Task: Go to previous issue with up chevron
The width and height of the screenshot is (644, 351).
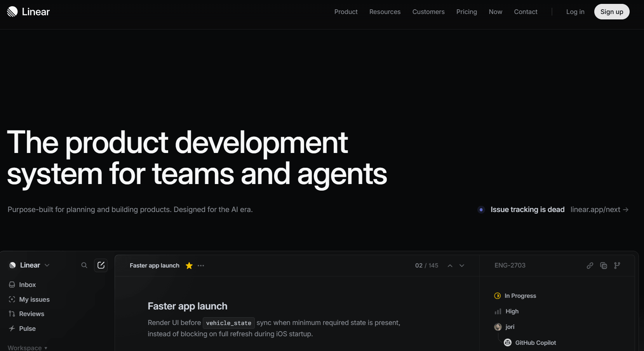Action: [x=450, y=266]
